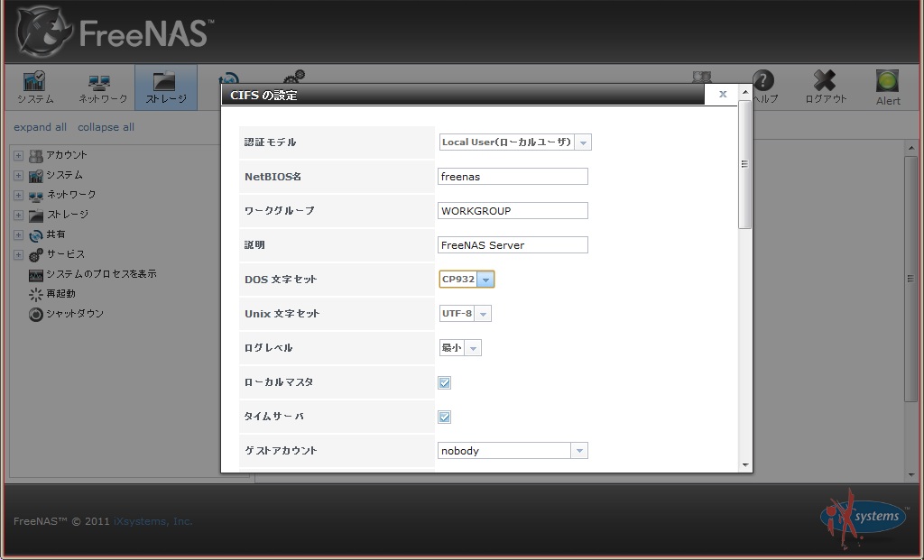
Task: Click the iXsystems logo
Action: coord(863,517)
